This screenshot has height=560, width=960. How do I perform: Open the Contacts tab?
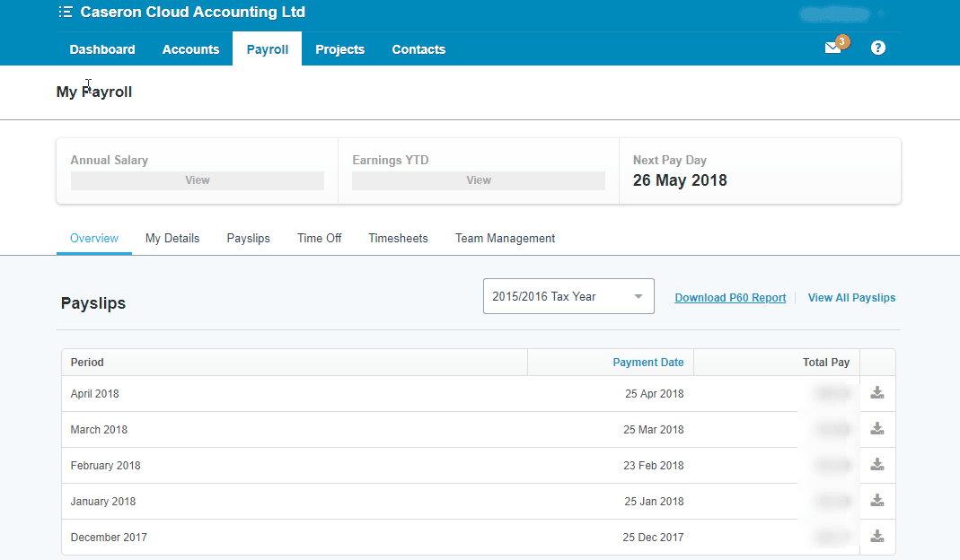[418, 49]
